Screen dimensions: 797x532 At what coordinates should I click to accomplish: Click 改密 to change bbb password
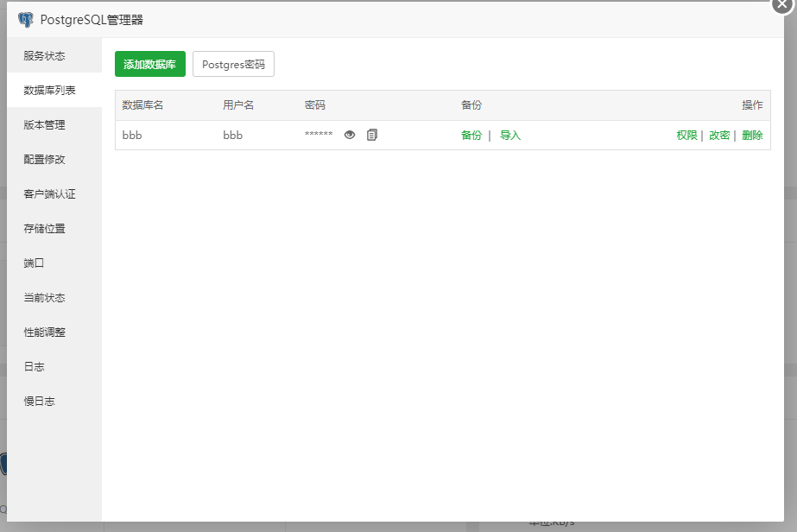pos(719,136)
